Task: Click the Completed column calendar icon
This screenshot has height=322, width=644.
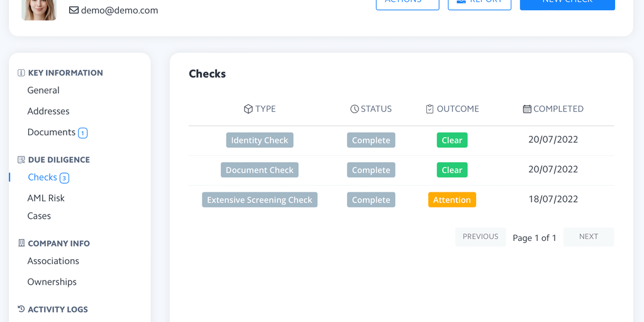Action: tap(527, 109)
